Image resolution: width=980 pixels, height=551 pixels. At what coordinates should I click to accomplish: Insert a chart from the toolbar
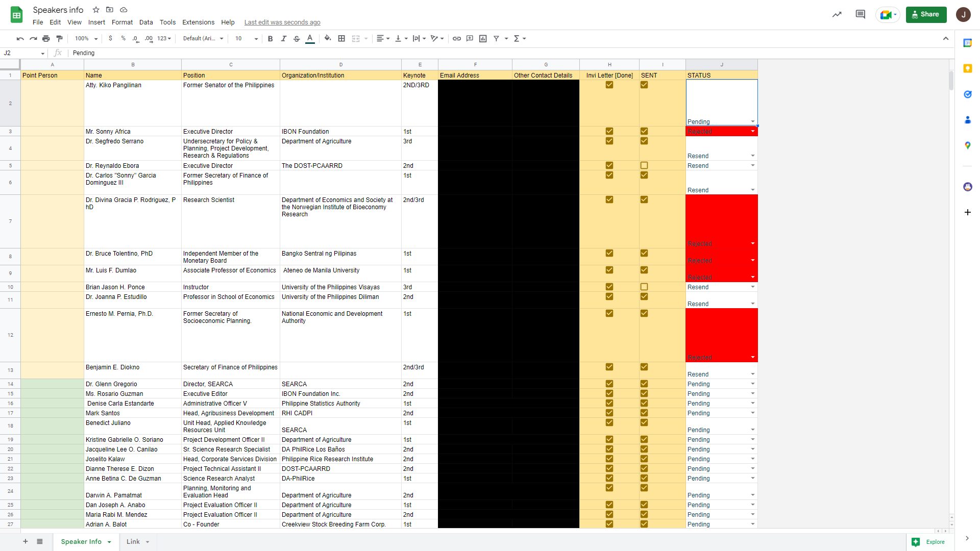pyautogui.click(x=483, y=38)
